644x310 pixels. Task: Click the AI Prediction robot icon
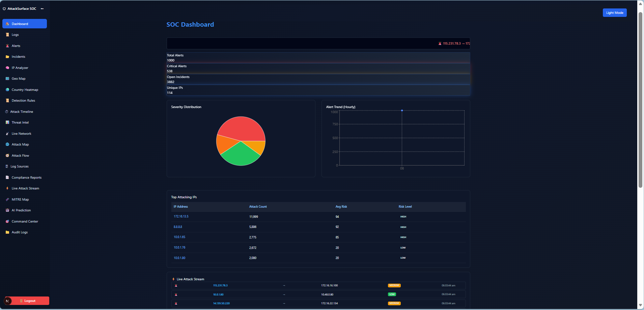(x=7, y=210)
